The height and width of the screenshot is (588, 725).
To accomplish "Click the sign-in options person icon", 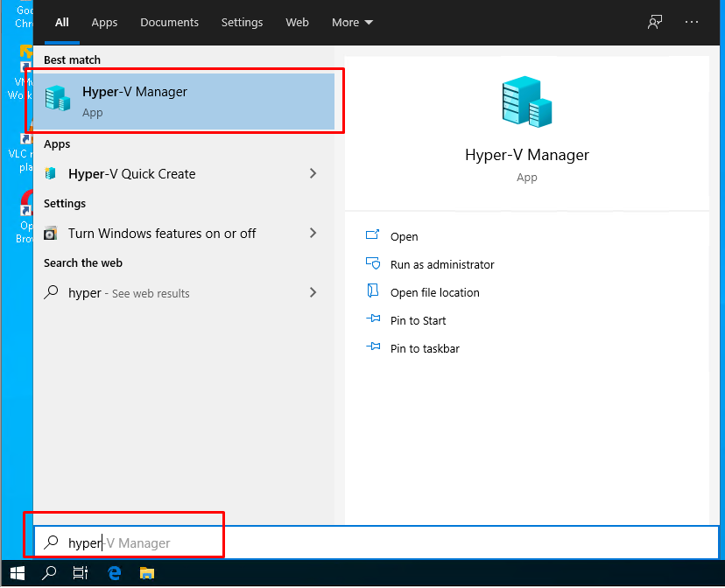I will click(x=654, y=22).
